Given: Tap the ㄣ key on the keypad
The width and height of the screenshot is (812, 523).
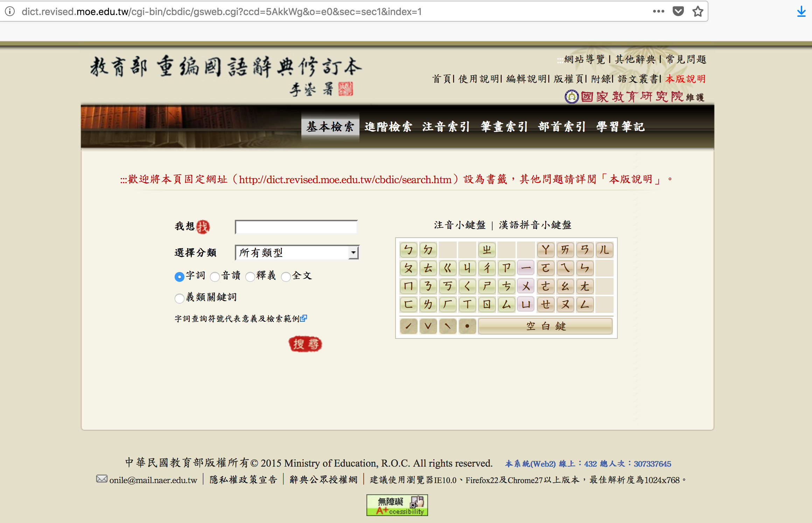Looking at the screenshot, I should pos(585,268).
